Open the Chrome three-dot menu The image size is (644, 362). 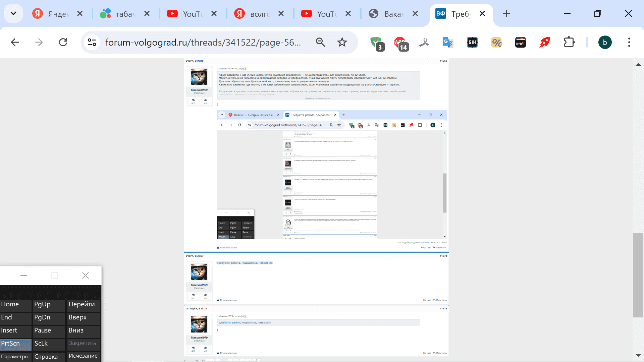click(629, 42)
